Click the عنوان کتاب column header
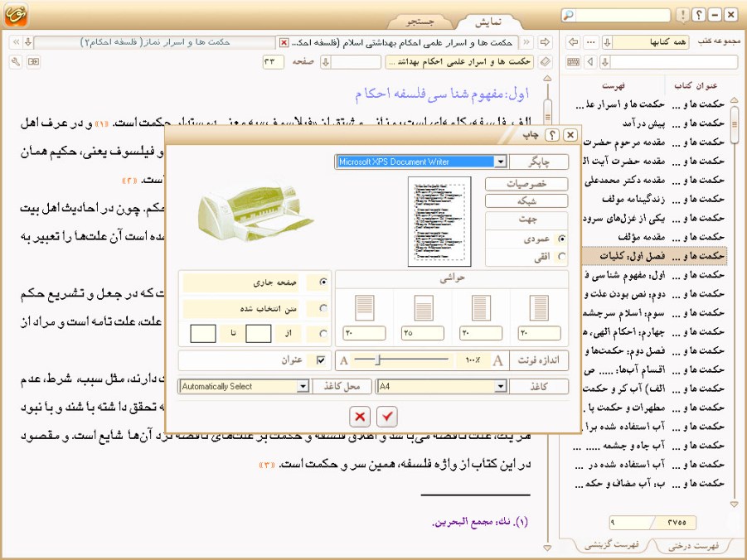This screenshot has width=747, height=560. pyautogui.click(x=696, y=85)
